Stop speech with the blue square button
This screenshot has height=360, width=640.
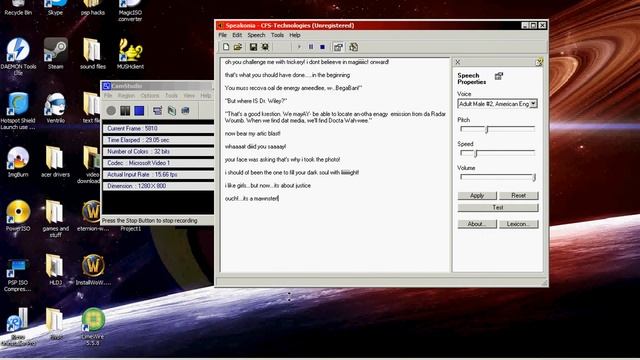point(322,47)
